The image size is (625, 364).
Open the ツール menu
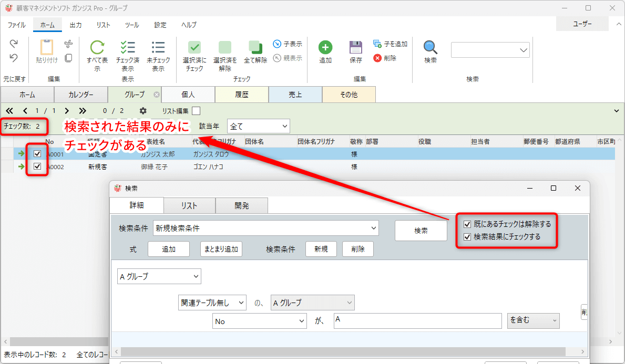pos(132,25)
